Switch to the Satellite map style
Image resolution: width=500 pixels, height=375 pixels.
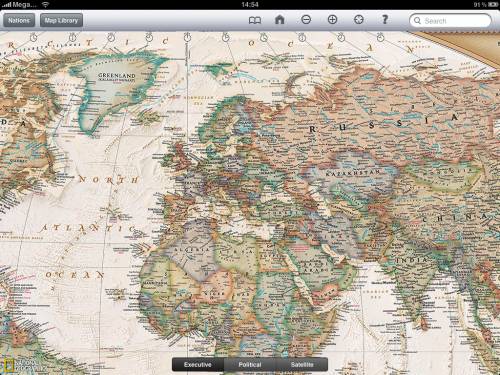[x=302, y=365]
